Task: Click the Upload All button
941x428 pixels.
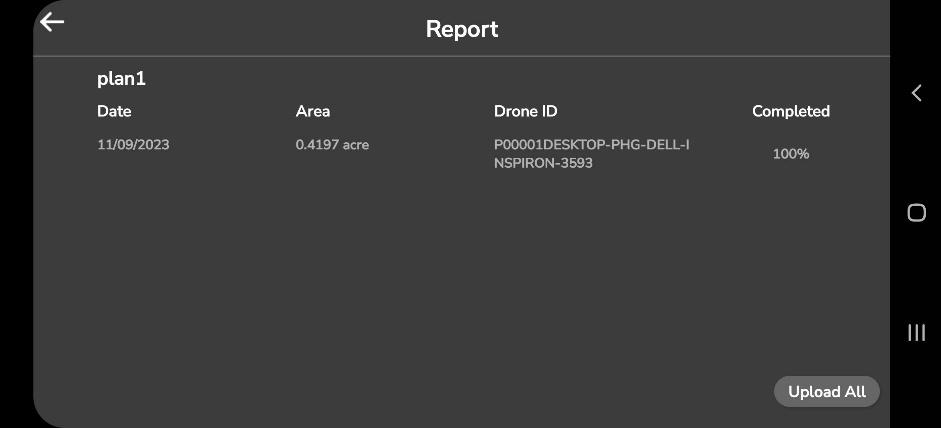Action: point(827,392)
